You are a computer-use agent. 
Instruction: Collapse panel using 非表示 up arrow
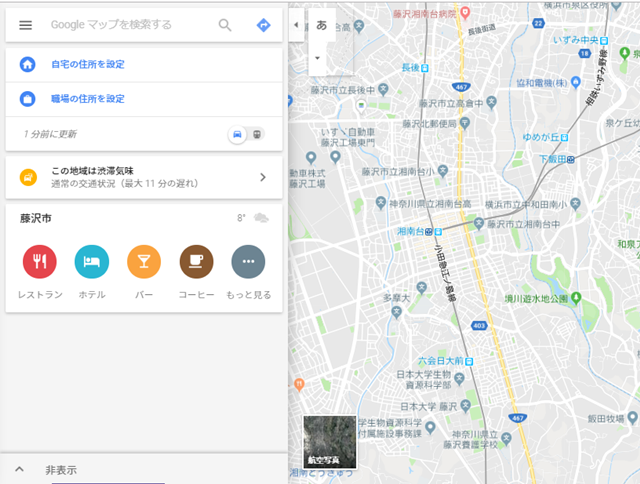(x=19, y=469)
